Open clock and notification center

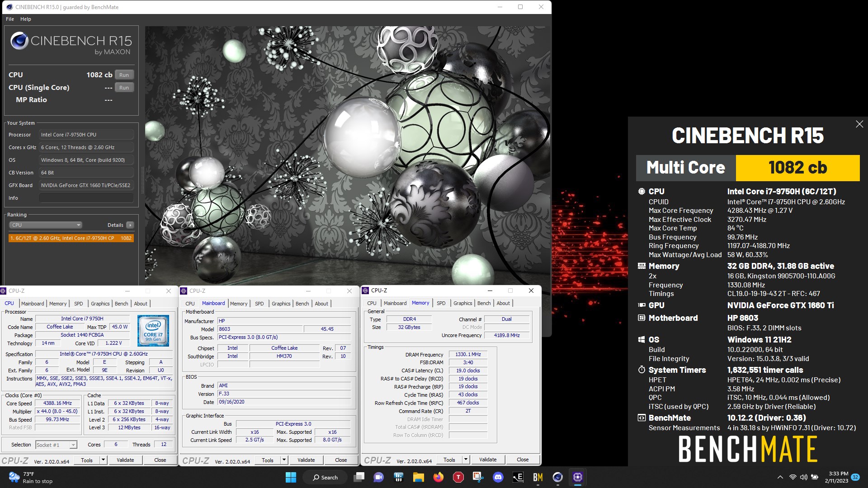click(842, 478)
